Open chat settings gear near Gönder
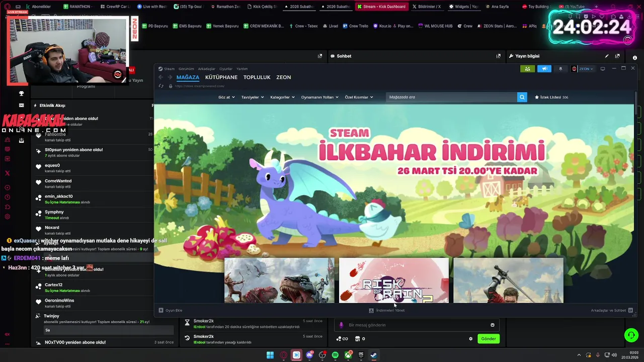This screenshot has width=644, height=362. point(471,339)
